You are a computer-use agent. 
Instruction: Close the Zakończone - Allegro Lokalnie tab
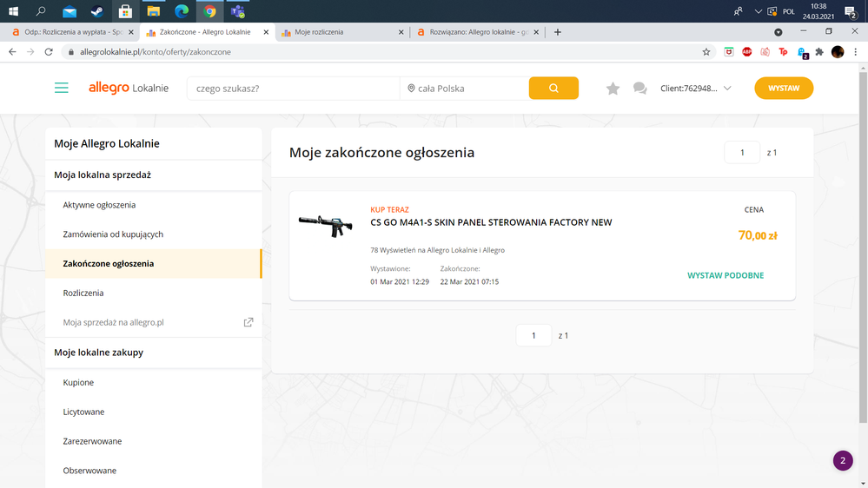[x=266, y=32]
